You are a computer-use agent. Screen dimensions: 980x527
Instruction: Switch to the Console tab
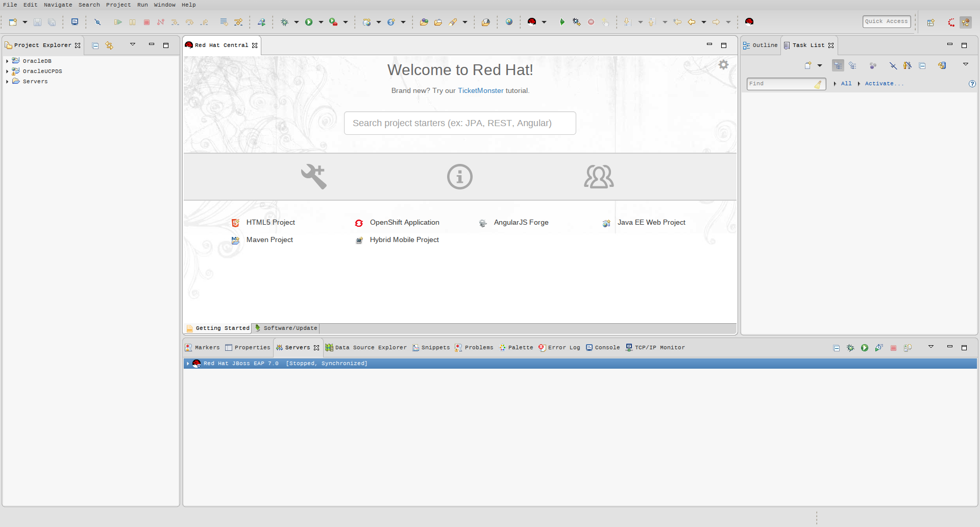point(603,348)
